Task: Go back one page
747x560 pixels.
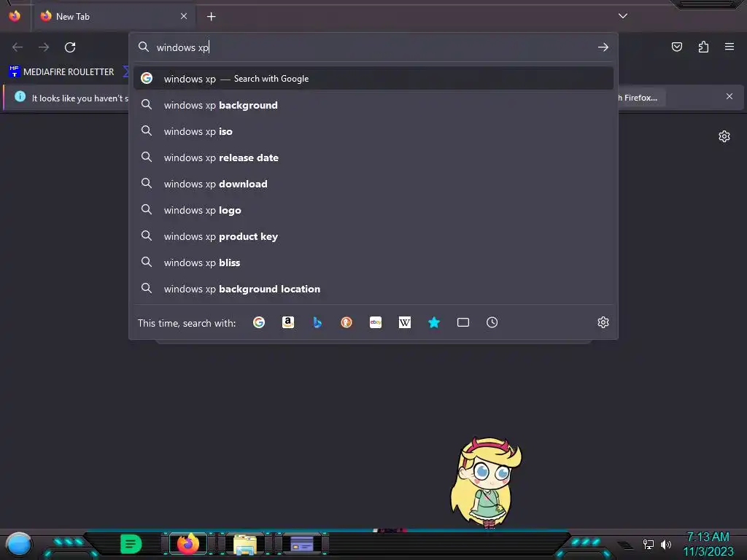Action: click(18, 47)
